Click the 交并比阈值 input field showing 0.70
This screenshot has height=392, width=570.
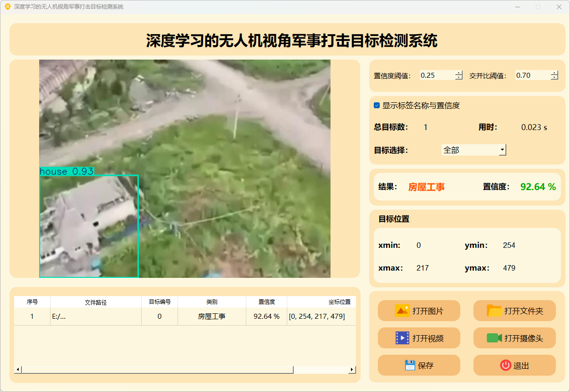[x=532, y=75]
